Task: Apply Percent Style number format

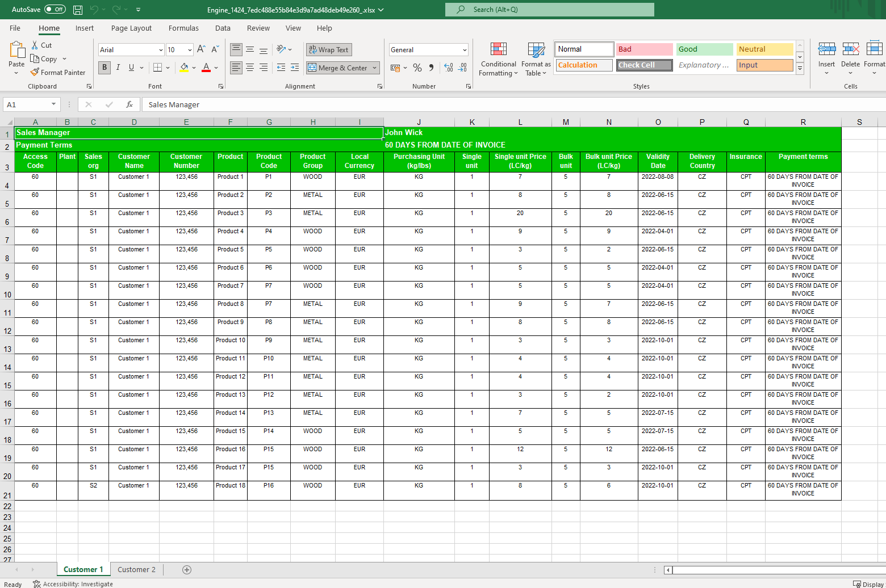Action: (417, 68)
